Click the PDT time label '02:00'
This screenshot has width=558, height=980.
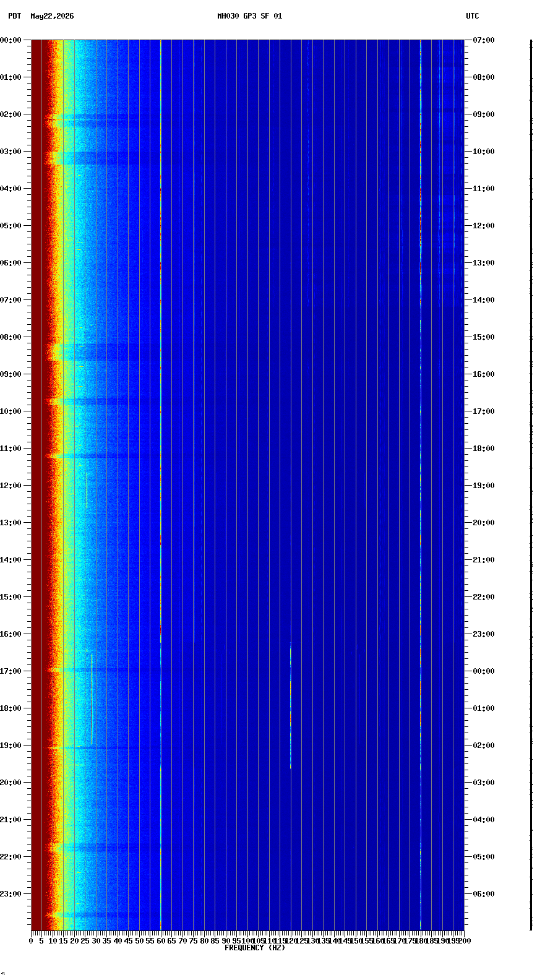(11, 114)
